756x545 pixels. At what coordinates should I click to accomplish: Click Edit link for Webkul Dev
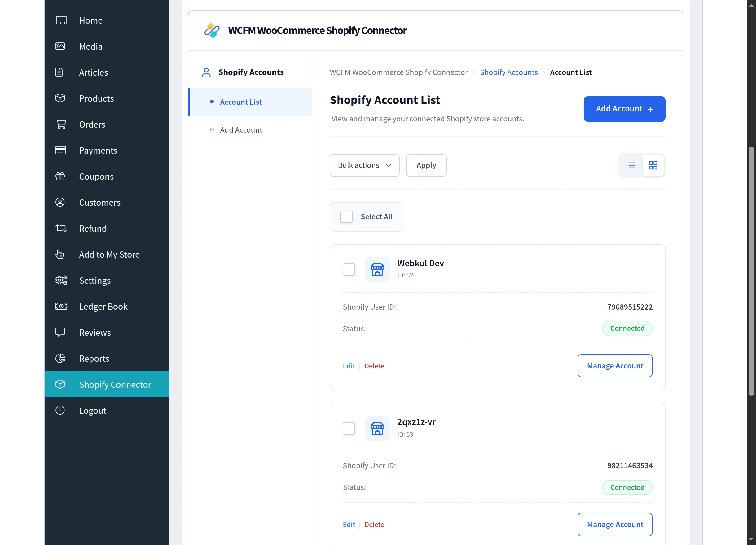(x=349, y=366)
